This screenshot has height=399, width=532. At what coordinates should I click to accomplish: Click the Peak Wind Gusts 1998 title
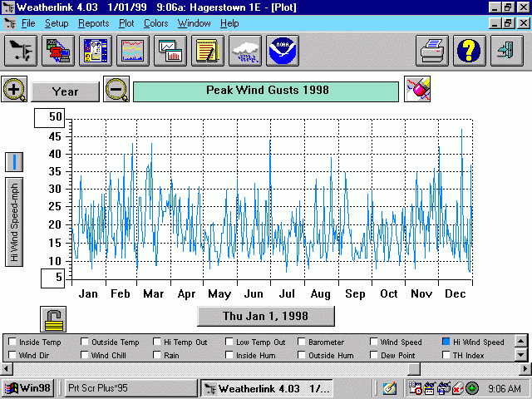[266, 91]
